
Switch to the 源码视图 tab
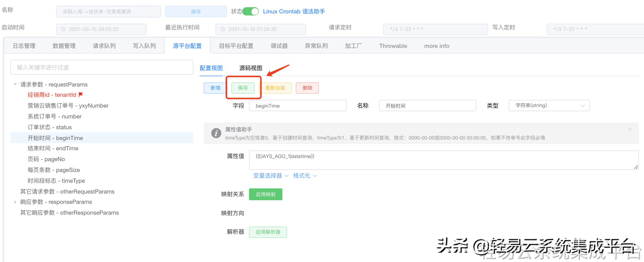[251, 68]
